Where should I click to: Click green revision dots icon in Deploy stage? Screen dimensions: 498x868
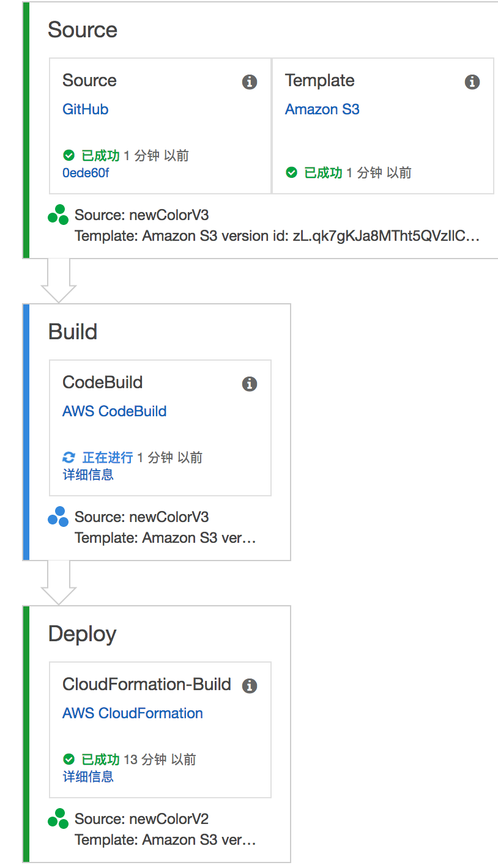click(58, 819)
